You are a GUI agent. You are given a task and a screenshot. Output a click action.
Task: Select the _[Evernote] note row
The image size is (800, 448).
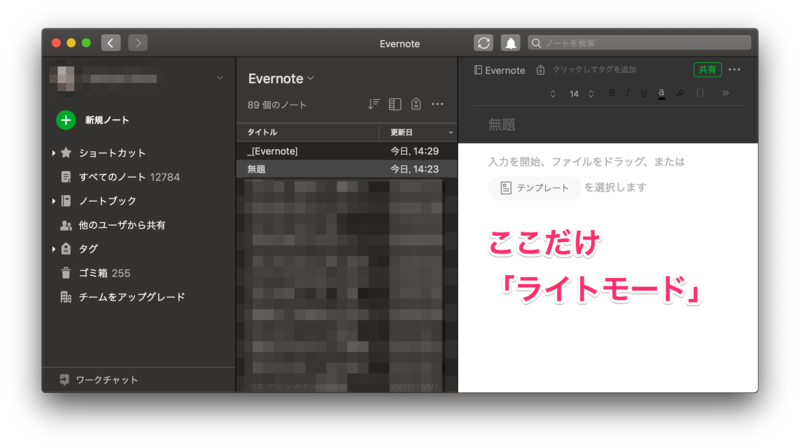tap(346, 151)
